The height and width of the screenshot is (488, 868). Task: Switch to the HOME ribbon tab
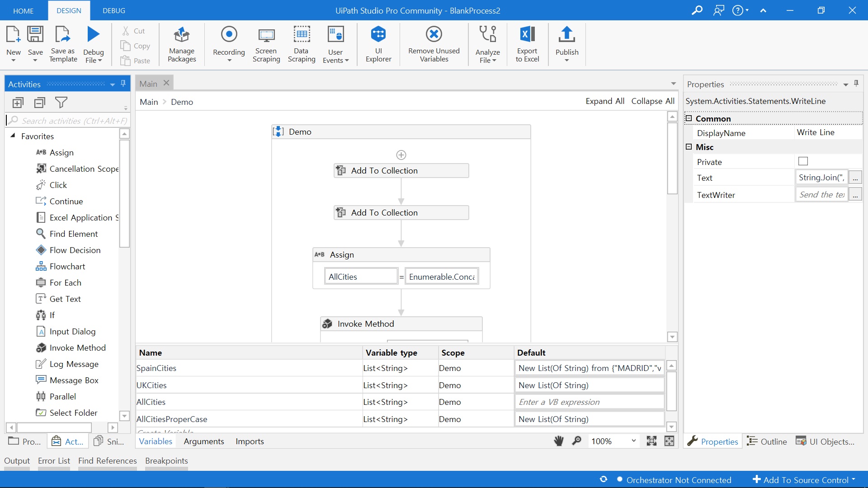[23, 11]
